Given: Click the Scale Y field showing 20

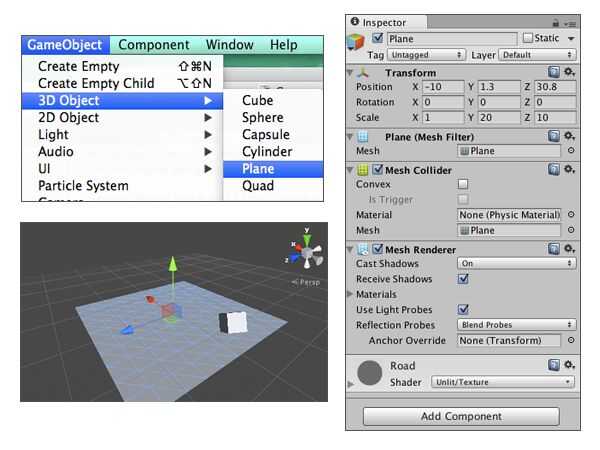Looking at the screenshot, I should pyautogui.click(x=499, y=117).
